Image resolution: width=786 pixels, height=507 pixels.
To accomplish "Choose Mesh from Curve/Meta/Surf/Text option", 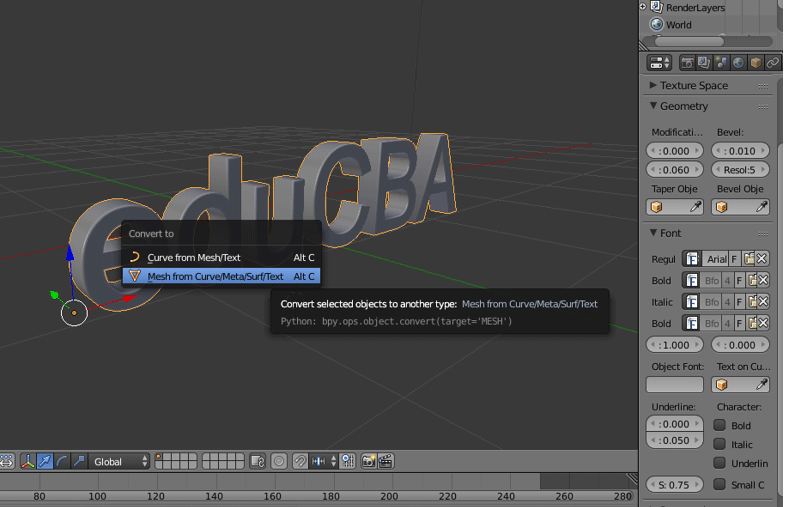I will point(221,276).
